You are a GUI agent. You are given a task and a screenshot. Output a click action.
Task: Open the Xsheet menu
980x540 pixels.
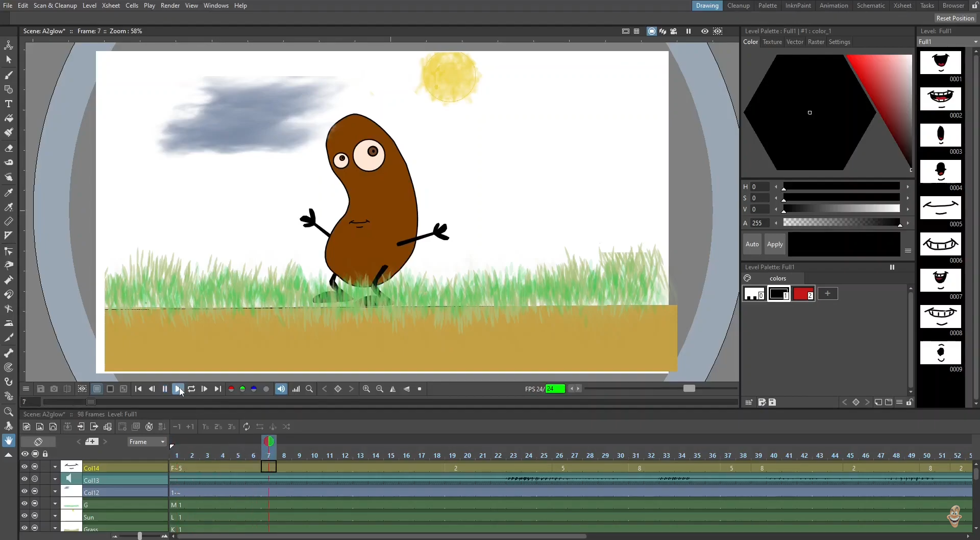111,6
